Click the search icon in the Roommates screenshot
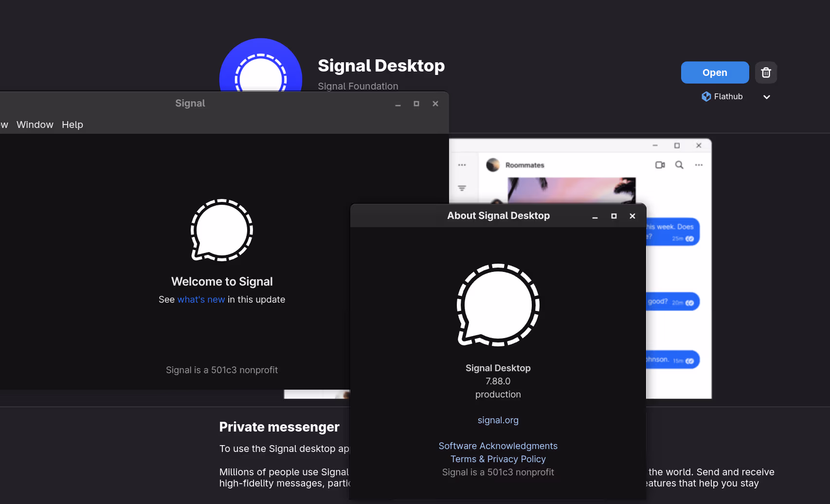This screenshot has height=504, width=830. 679,165
